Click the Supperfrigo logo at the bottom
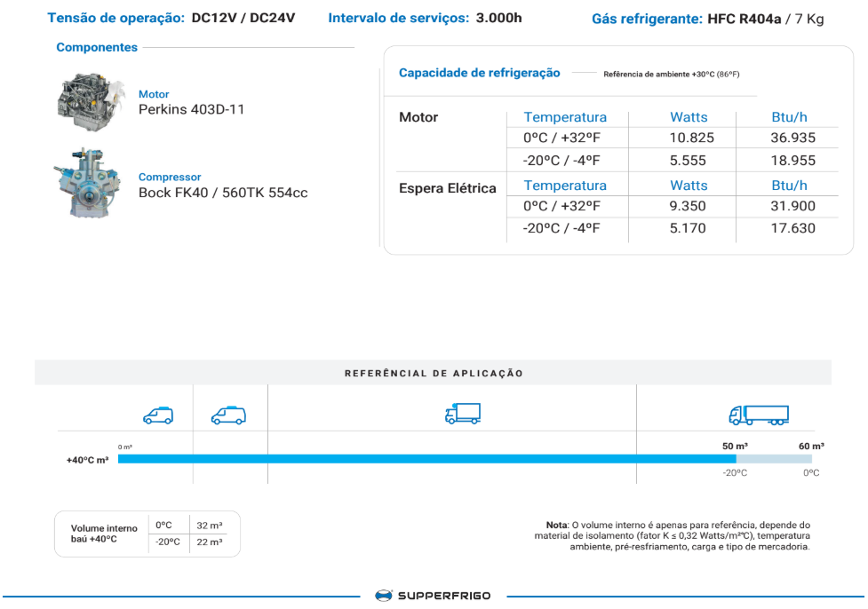The height and width of the screenshot is (609, 868). (x=434, y=597)
